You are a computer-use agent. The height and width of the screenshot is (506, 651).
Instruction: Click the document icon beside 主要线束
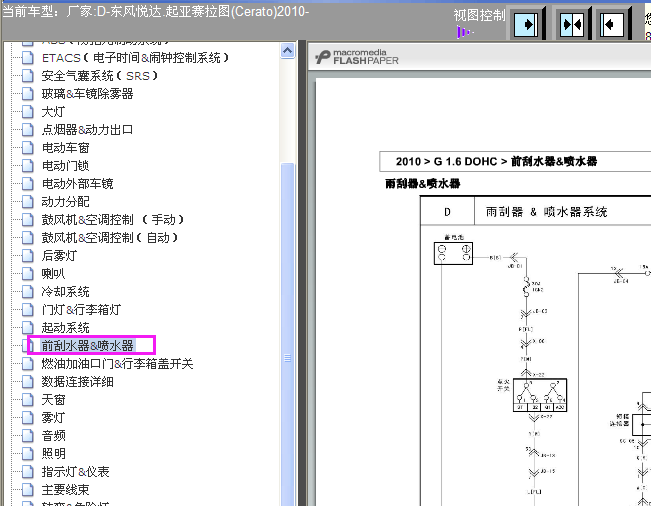pyautogui.click(x=27, y=490)
